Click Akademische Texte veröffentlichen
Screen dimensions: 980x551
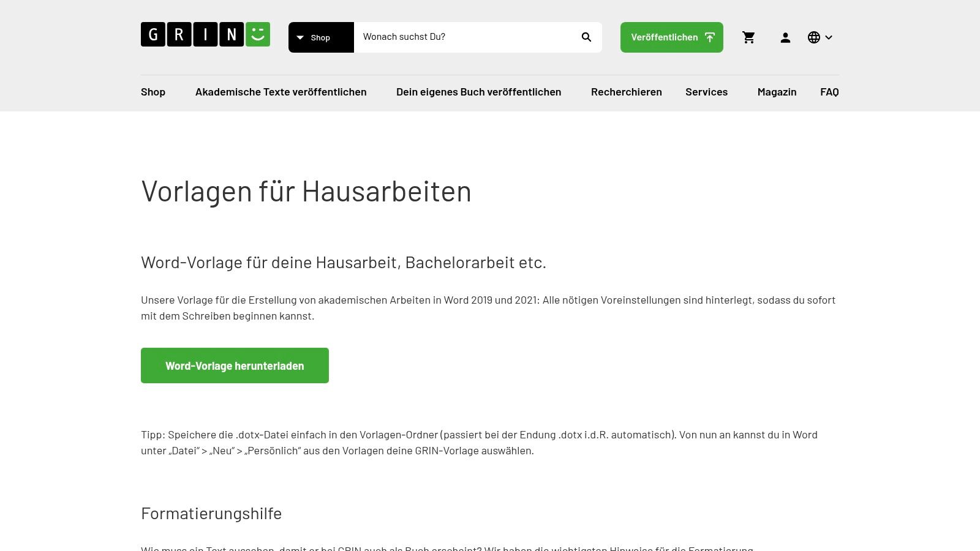pos(281,92)
